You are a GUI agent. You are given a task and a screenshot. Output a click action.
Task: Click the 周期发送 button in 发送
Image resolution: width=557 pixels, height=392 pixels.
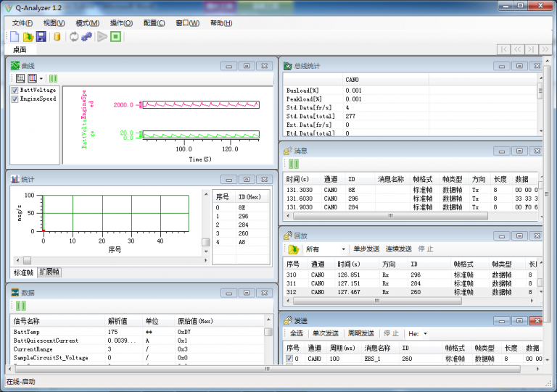pos(360,333)
